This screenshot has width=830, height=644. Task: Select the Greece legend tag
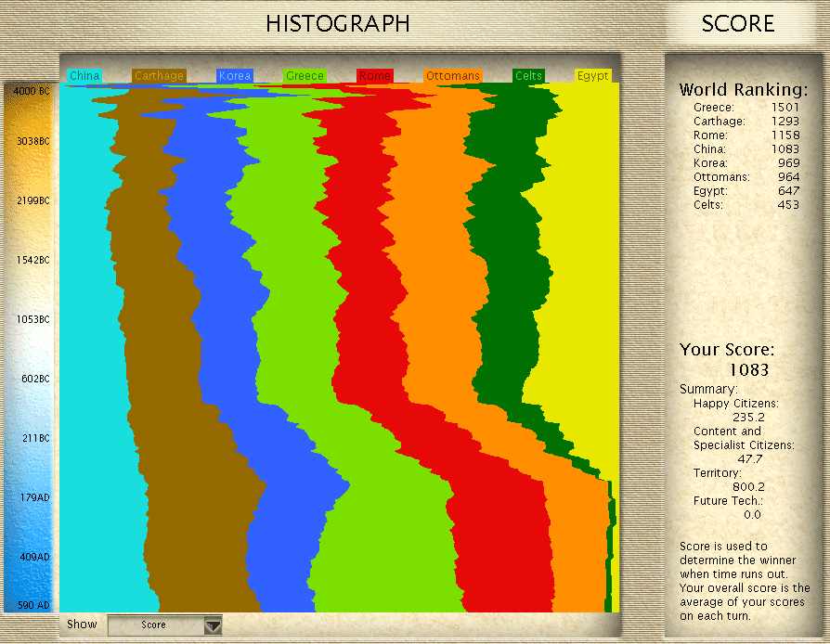tap(305, 76)
